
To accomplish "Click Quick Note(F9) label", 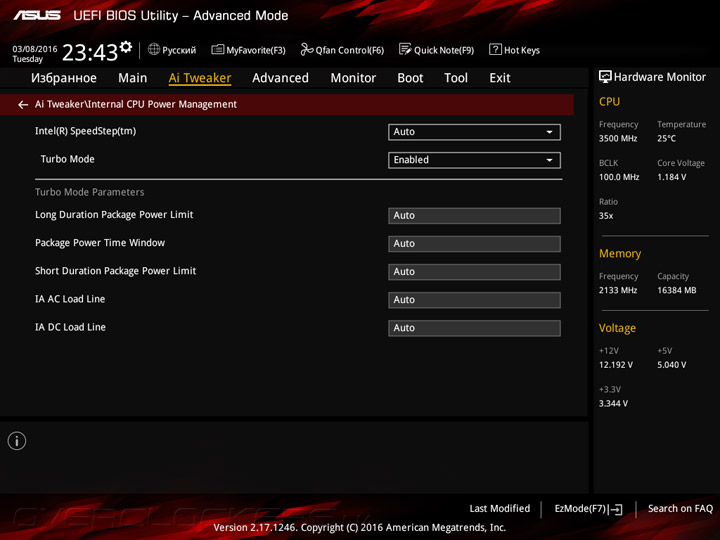I will coord(444,50).
